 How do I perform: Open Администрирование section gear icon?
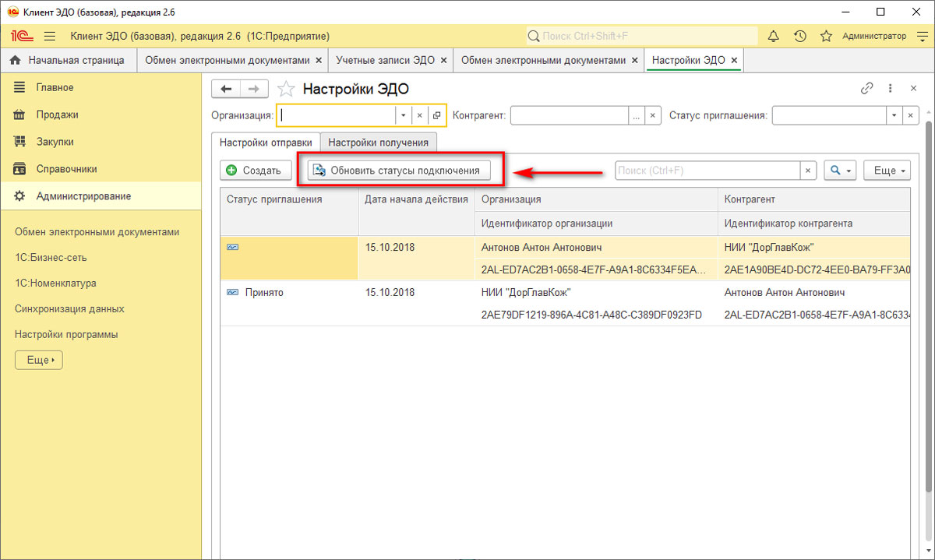pos(20,196)
